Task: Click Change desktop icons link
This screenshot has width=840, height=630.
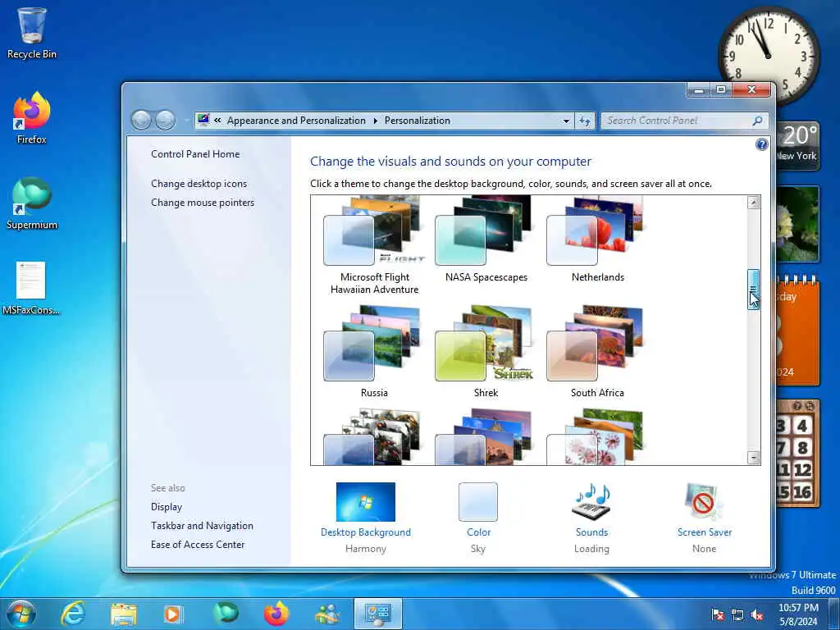Action: tap(199, 183)
